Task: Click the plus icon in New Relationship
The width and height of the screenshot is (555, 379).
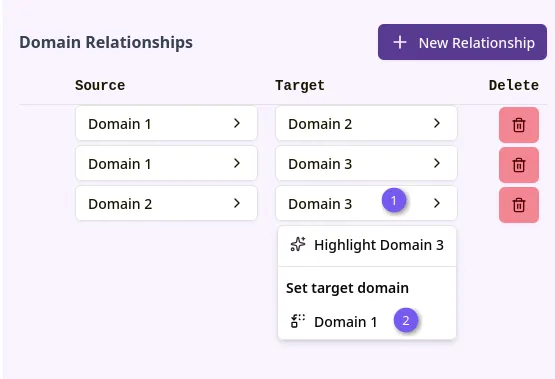Action: 400,42
